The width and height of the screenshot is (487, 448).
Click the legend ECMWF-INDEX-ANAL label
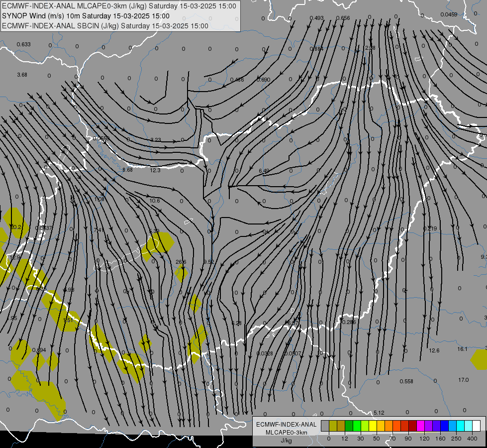[x=287, y=425]
